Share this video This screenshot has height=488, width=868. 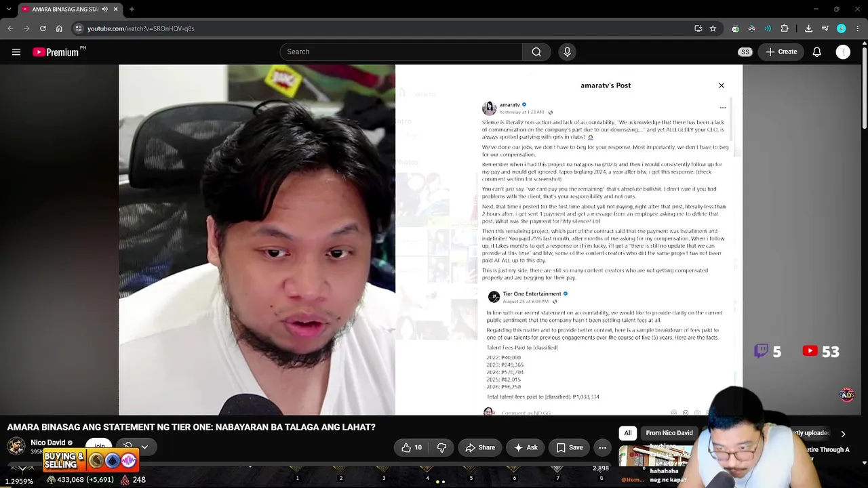click(480, 447)
